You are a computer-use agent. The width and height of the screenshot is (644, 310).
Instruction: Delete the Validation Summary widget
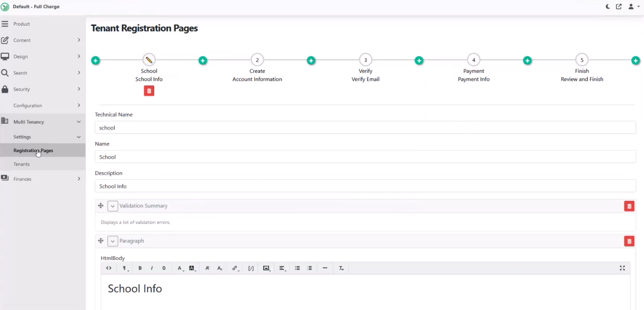629,206
